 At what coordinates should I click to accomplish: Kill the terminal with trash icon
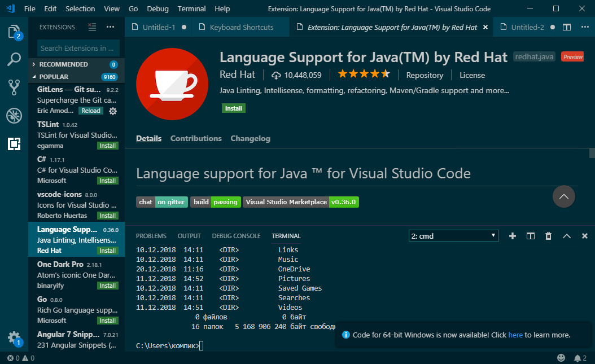[x=548, y=236]
